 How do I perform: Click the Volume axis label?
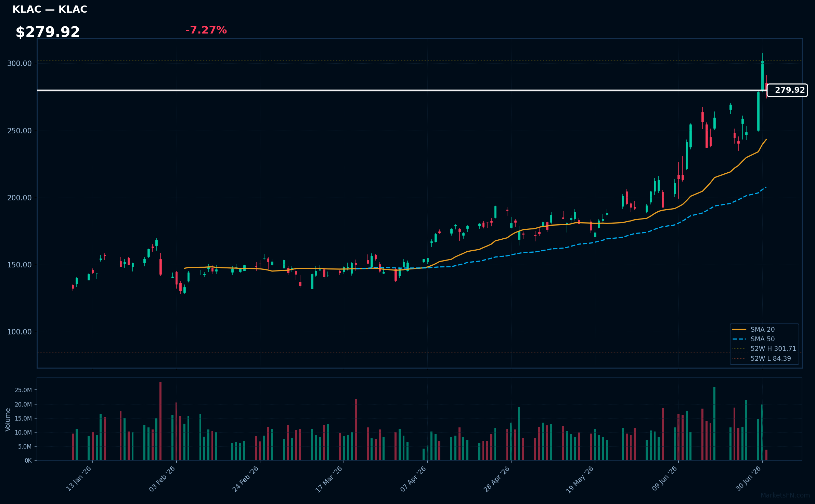click(x=8, y=420)
